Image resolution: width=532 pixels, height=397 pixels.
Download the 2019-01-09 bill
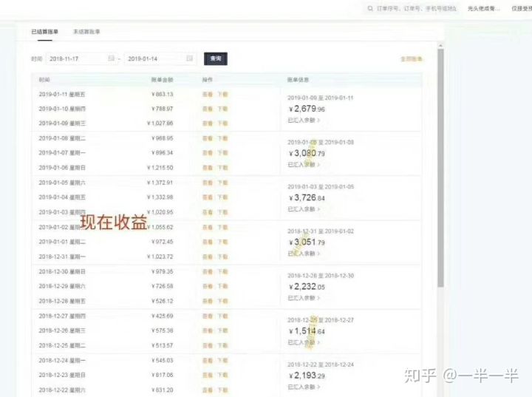click(x=222, y=123)
